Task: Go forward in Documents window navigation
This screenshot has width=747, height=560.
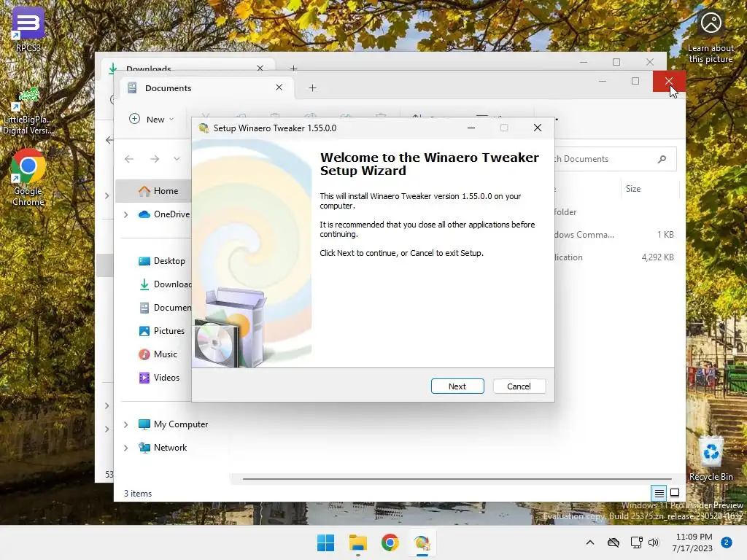Action: pyautogui.click(x=155, y=158)
